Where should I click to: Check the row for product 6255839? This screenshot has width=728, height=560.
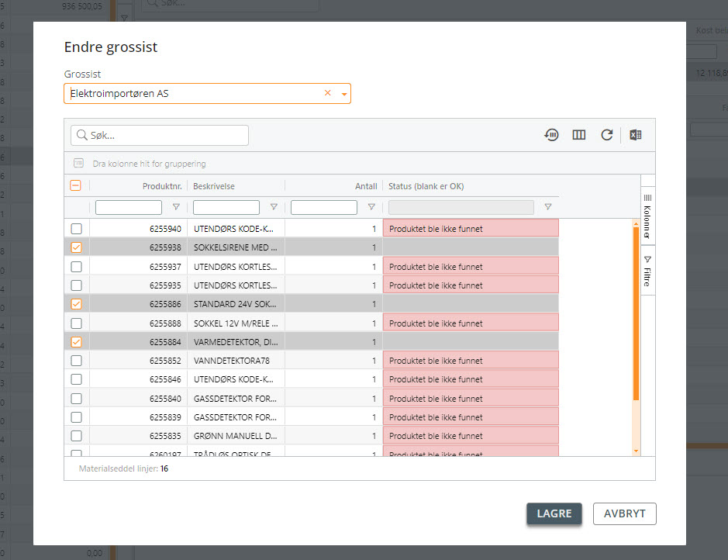(x=76, y=417)
